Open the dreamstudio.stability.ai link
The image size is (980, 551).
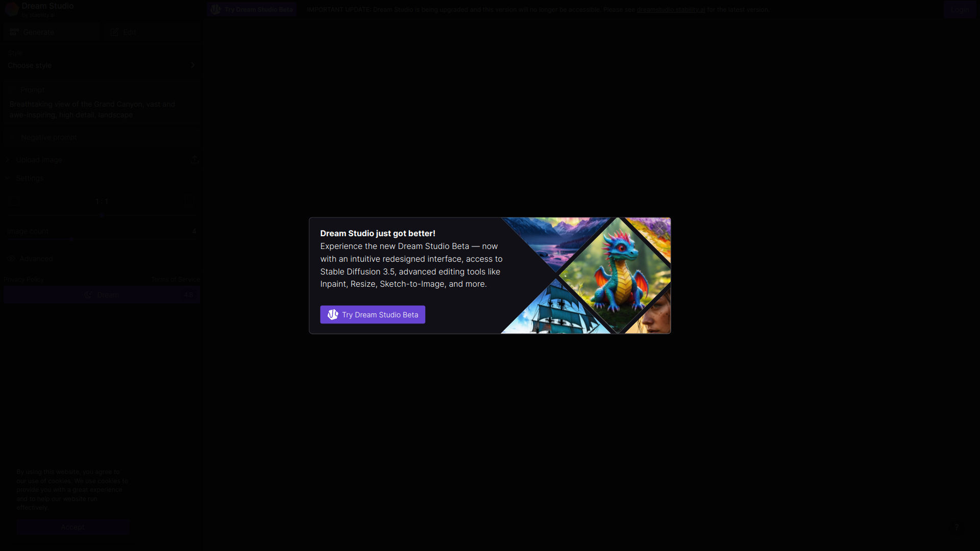point(671,9)
